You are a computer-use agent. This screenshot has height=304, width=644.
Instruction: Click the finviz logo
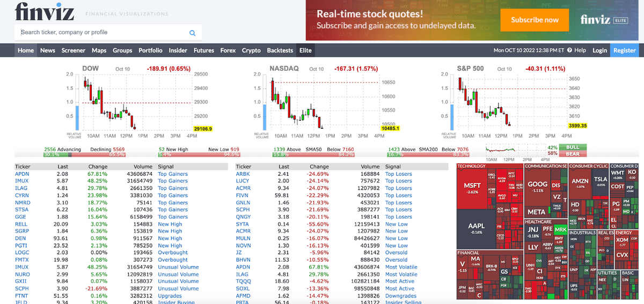point(45,11)
